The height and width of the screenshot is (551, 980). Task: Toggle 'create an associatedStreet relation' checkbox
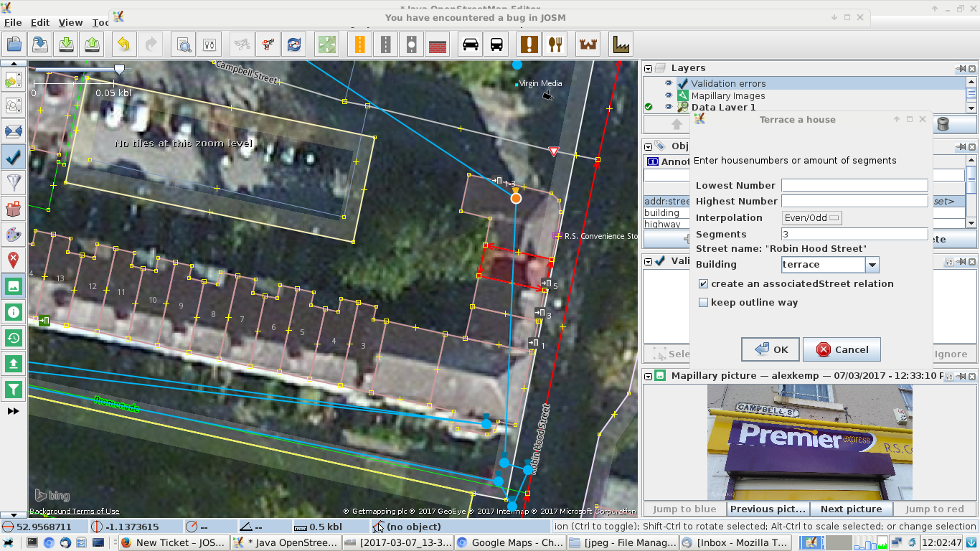[x=704, y=284]
